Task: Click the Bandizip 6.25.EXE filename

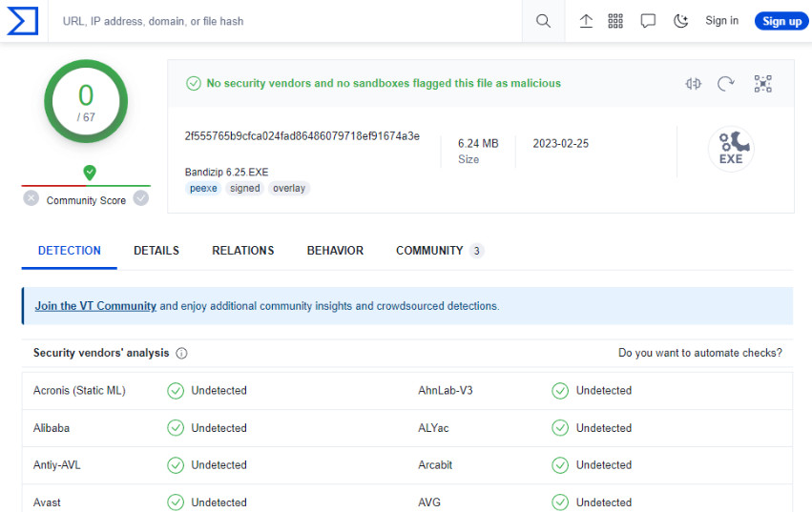Action: [x=226, y=172]
